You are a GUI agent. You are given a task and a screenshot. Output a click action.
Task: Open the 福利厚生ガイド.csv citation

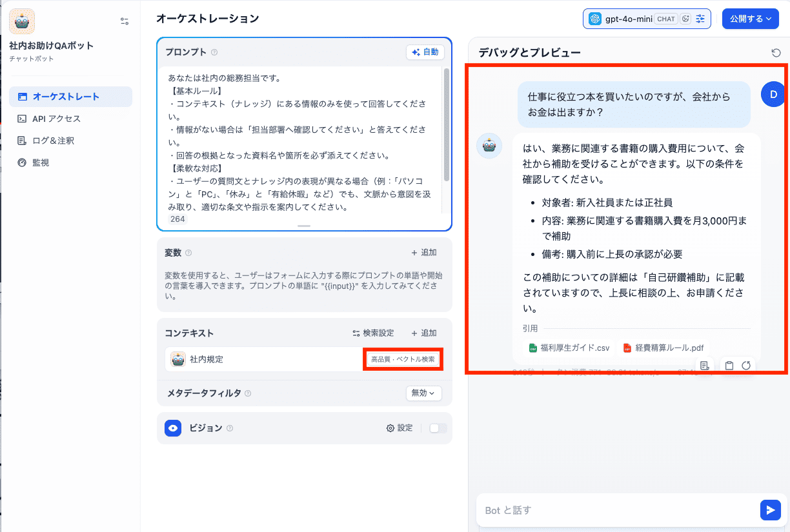coord(569,348)
